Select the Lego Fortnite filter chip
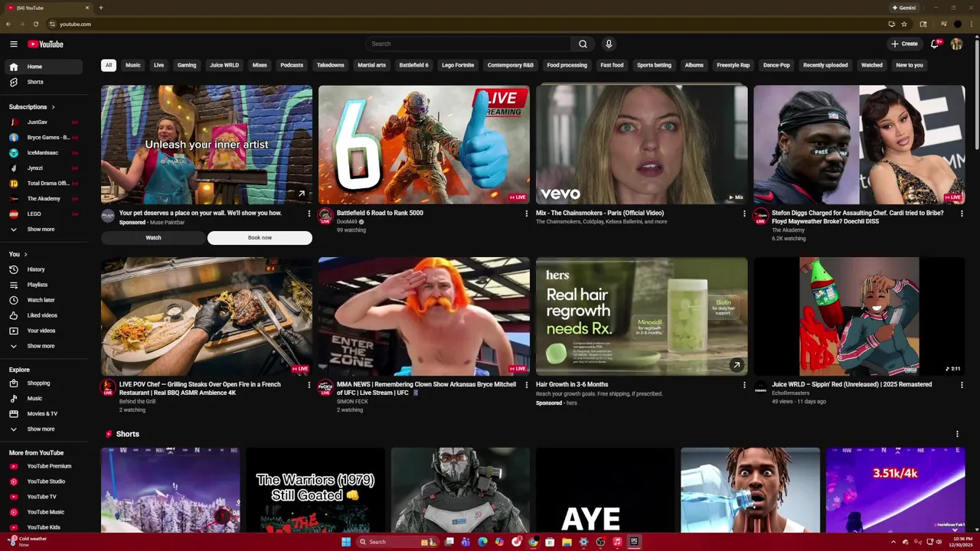The width and height of the screenshot is (980, 551). (x=458, y=65)
